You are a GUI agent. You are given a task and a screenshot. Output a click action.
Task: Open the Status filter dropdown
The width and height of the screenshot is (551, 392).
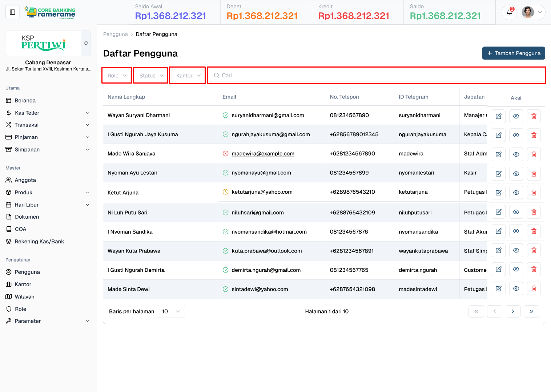point(151,76)
